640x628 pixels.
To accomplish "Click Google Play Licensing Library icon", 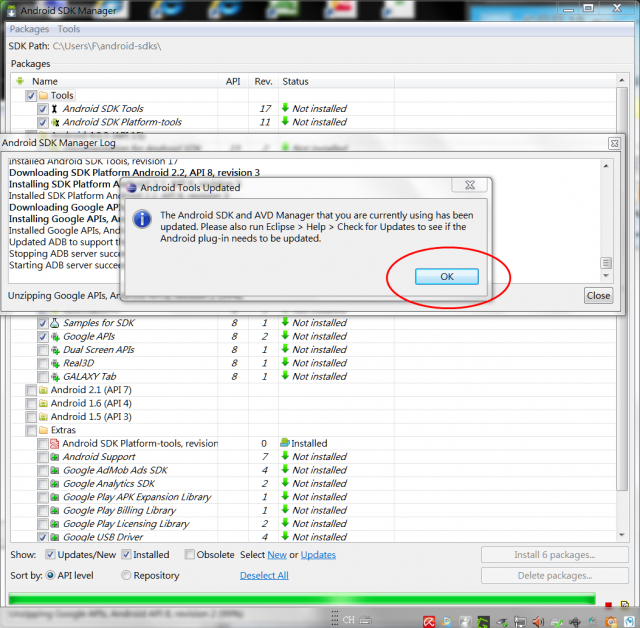I will [x=55, y=524].
